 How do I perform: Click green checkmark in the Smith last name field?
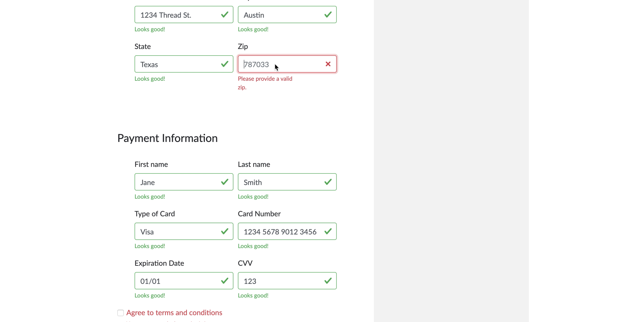tap(328, 182)
